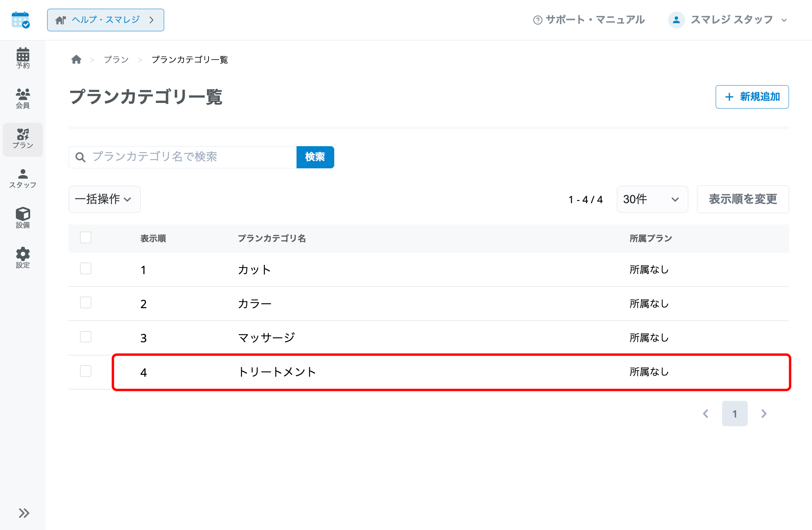The width and height of the screenshot is (812, 530).
Task: Select page 1 in pagination
Action: tap(735, 414)
